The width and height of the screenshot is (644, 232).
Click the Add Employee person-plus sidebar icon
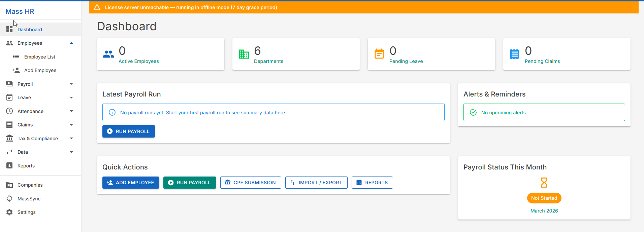point(16,70)
